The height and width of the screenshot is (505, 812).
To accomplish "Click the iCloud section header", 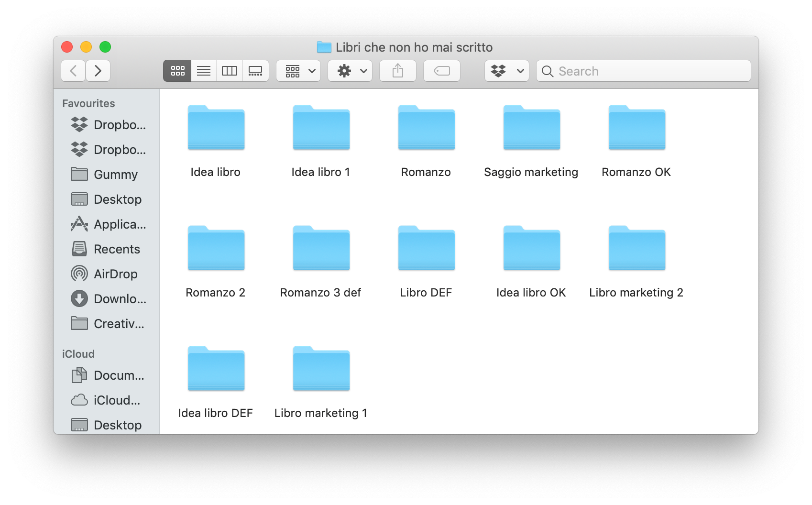I will [x=78, y=354].
